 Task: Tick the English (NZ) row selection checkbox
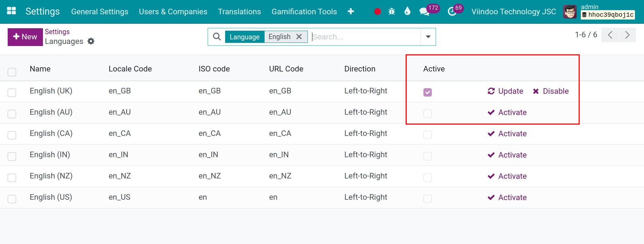pyautogui.click(x=12, y=177)
